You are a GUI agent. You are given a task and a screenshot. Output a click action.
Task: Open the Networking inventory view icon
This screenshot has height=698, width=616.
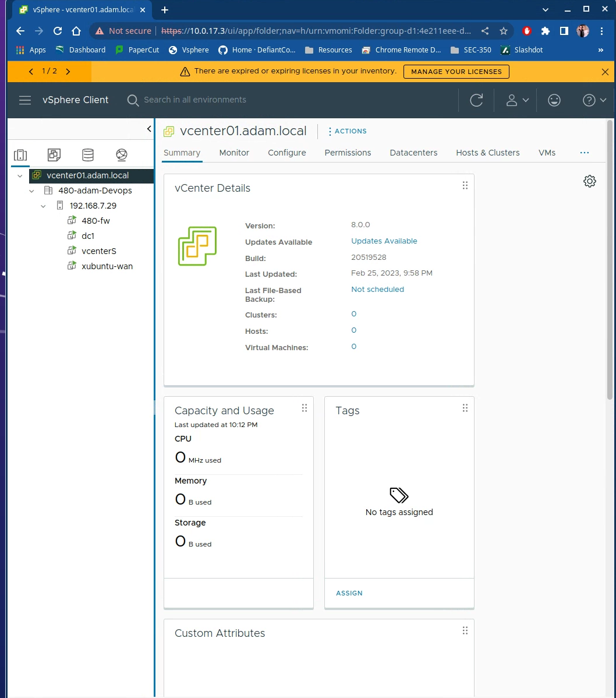pos(122,155)
